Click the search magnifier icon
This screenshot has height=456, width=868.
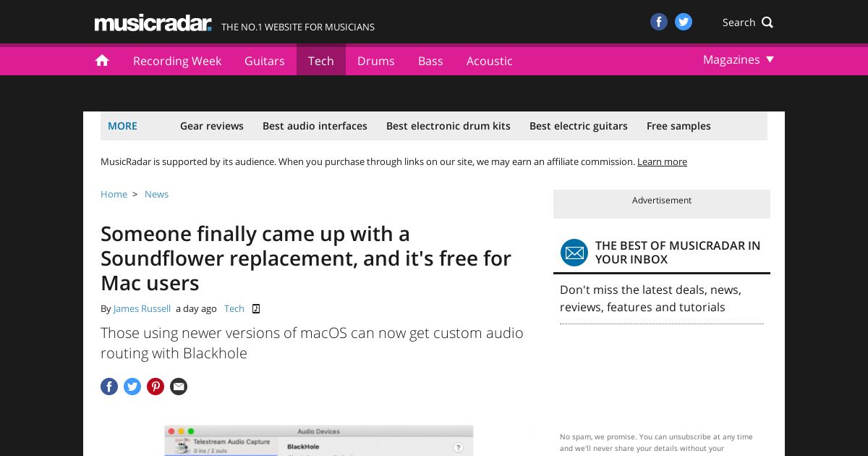767,22
